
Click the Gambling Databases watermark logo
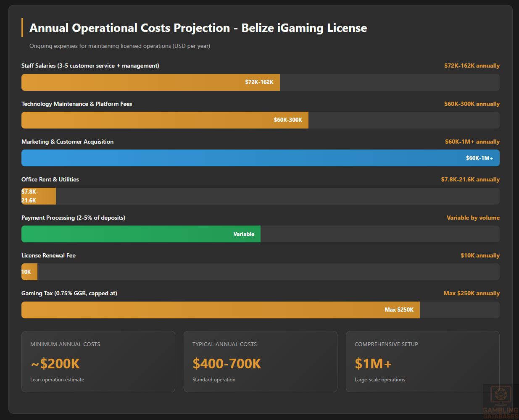tap(500, 402)
